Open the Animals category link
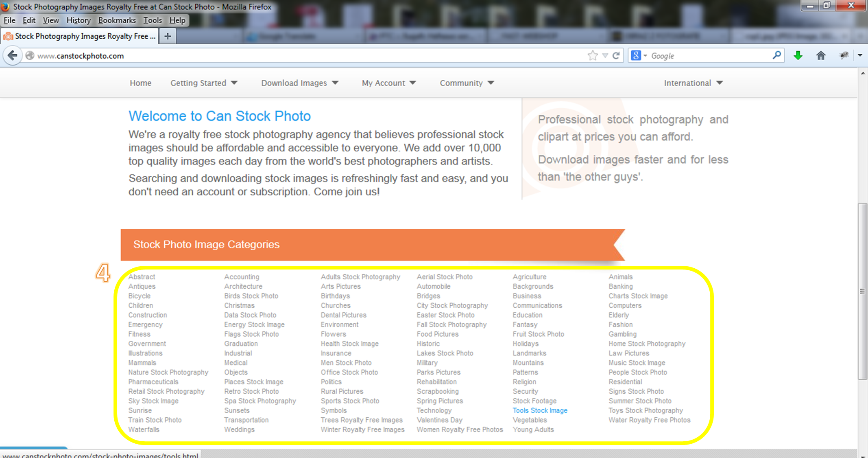 621,277
